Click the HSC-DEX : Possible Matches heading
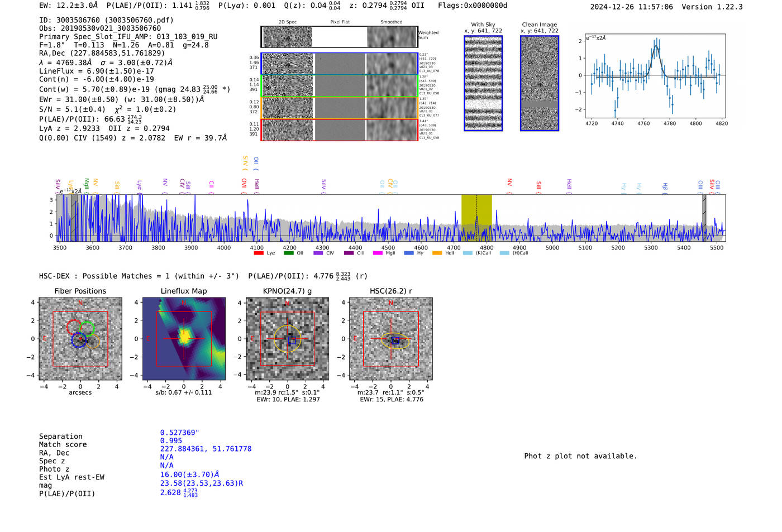This screenshot has height=532, width=782. [x=139, y=276]
